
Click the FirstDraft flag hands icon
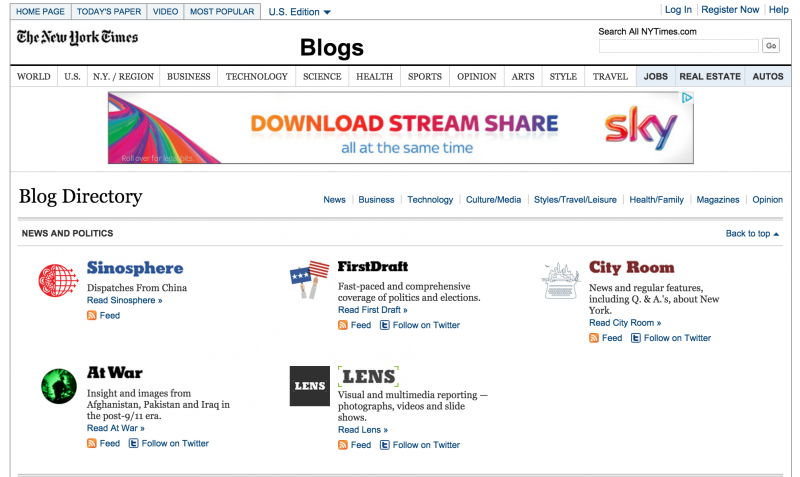pos(310,279)
